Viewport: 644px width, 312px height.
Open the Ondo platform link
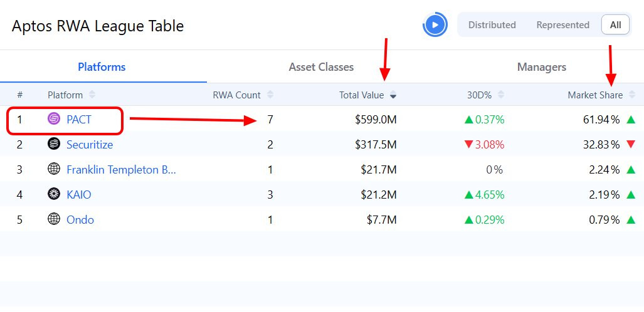click(80, 220)
